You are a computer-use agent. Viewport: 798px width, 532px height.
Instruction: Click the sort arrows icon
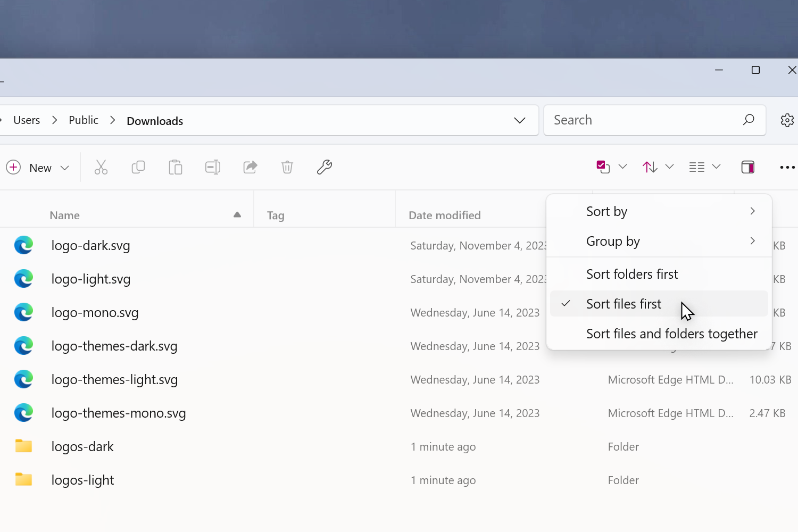(650, 167)
